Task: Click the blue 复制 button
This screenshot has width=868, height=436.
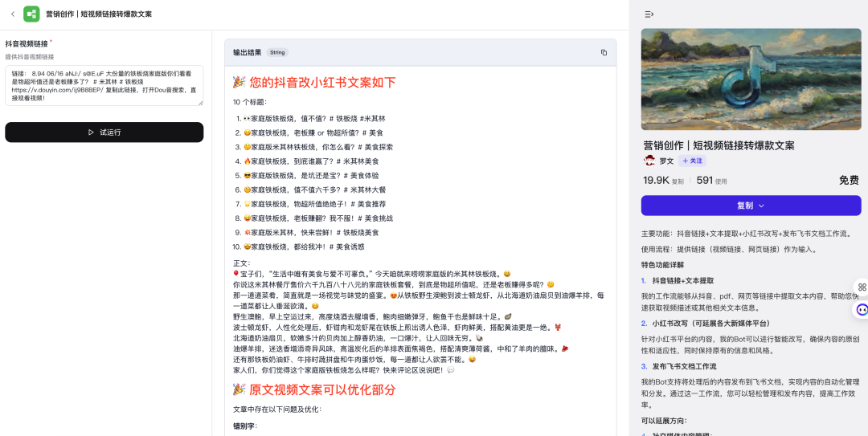Action: 751,206
